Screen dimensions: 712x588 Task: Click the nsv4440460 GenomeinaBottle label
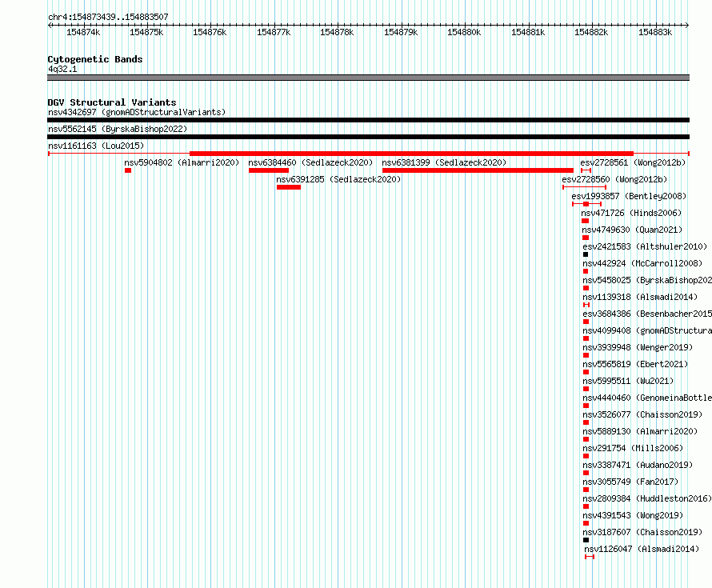(x=647, y=398)
